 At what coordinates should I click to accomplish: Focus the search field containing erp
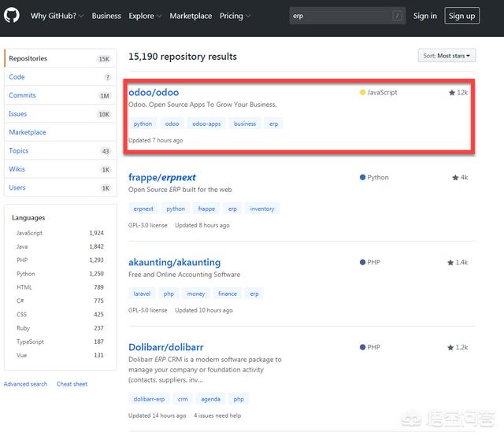pyautogui.click(x=347, y=16)
